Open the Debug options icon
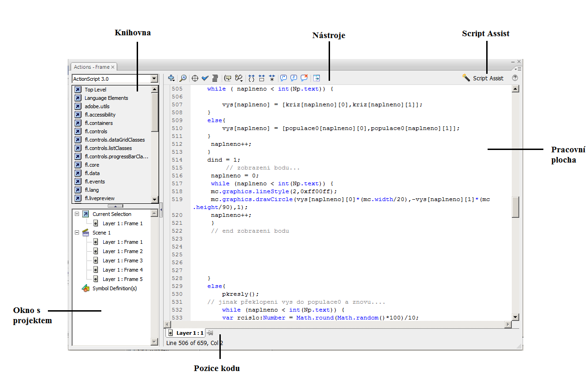 point(239,78)
